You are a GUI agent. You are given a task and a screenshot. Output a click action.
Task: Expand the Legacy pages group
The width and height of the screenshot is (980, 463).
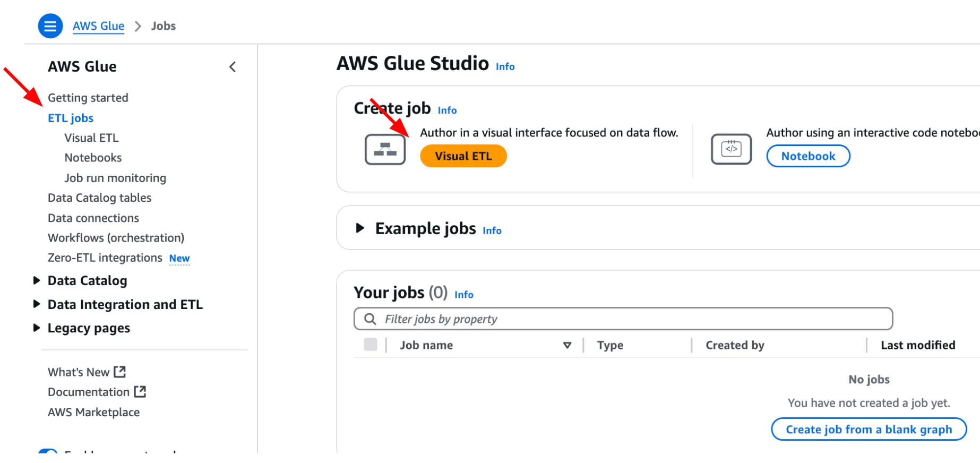(x=37, y=328)
